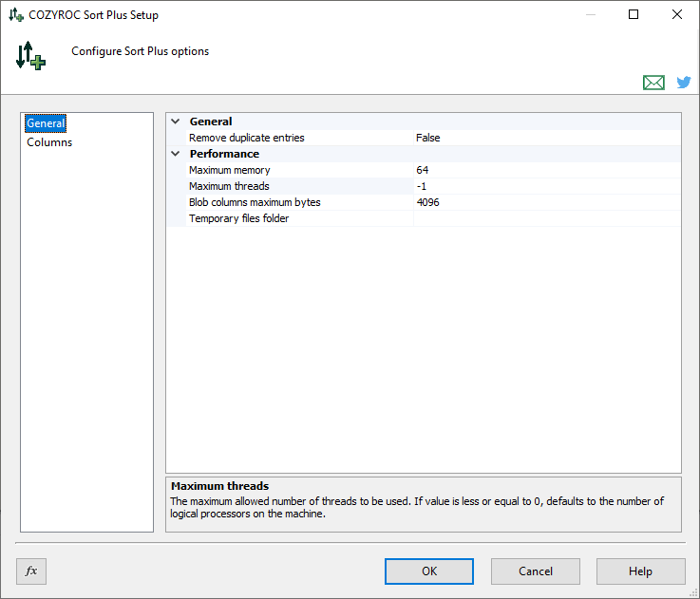Collapse the General property category

click(x=176, y=122)
